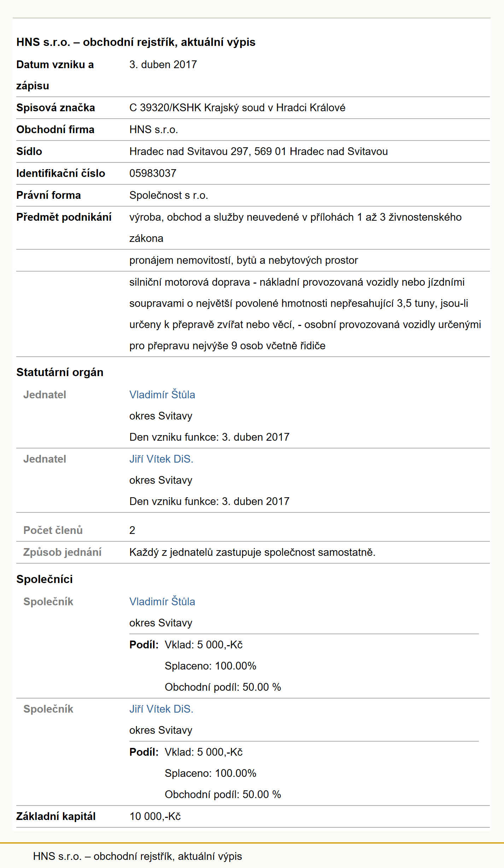Click the Statutární orgán section heading
Viewport: 504px width, 868px height.
pos(60,372)
